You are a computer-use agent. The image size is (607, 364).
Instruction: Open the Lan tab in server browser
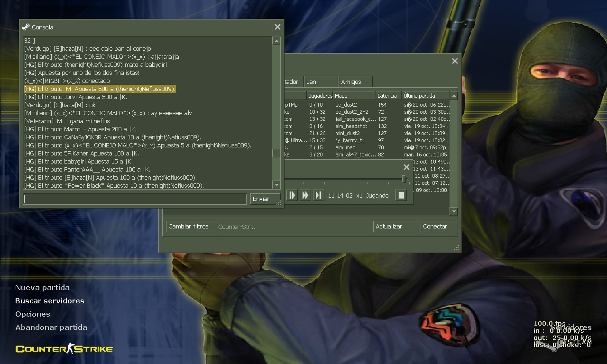[321, 82]
